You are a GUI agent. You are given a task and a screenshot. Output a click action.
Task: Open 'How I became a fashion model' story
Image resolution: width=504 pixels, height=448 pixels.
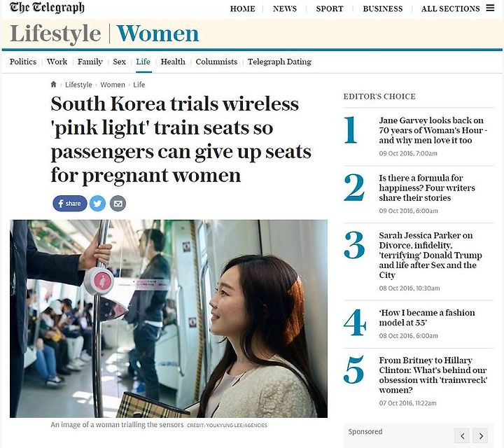pos(426,318)
